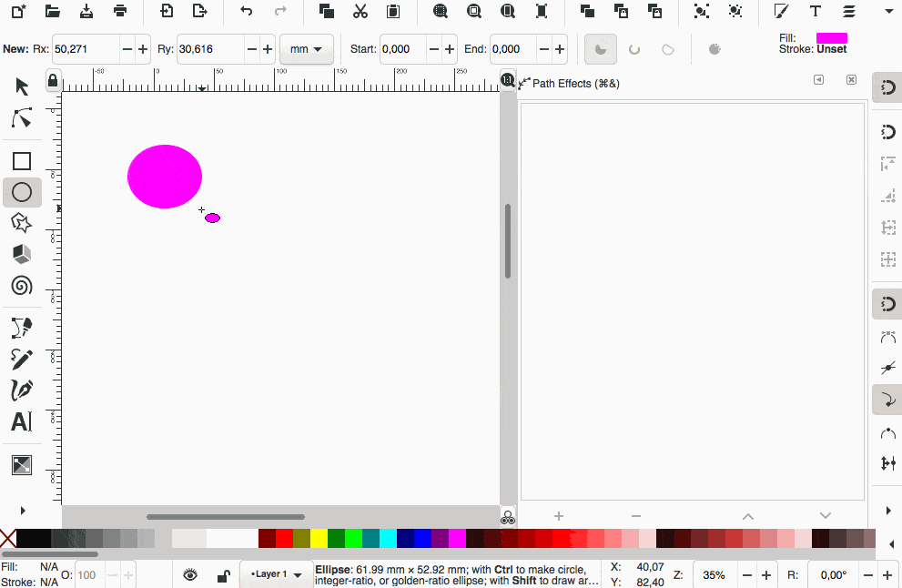
Task: Open Text and Font dialog icon
Action: 816,11
